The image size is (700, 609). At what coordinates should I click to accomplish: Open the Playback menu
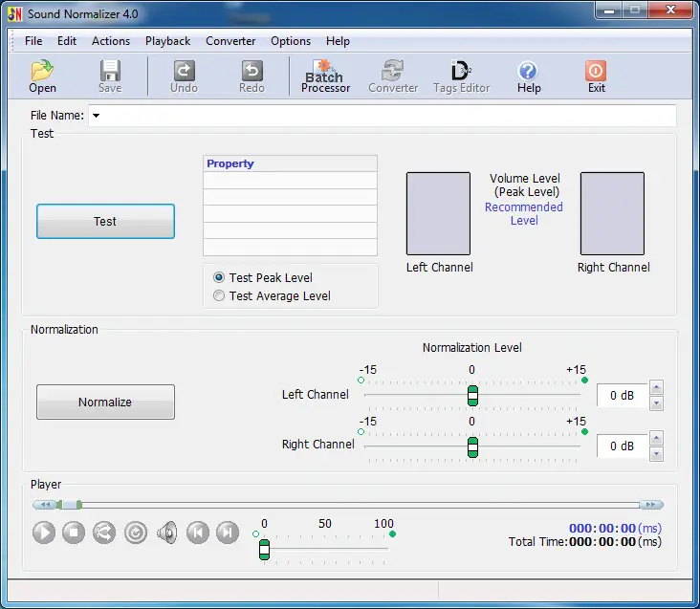pos(168,41)
